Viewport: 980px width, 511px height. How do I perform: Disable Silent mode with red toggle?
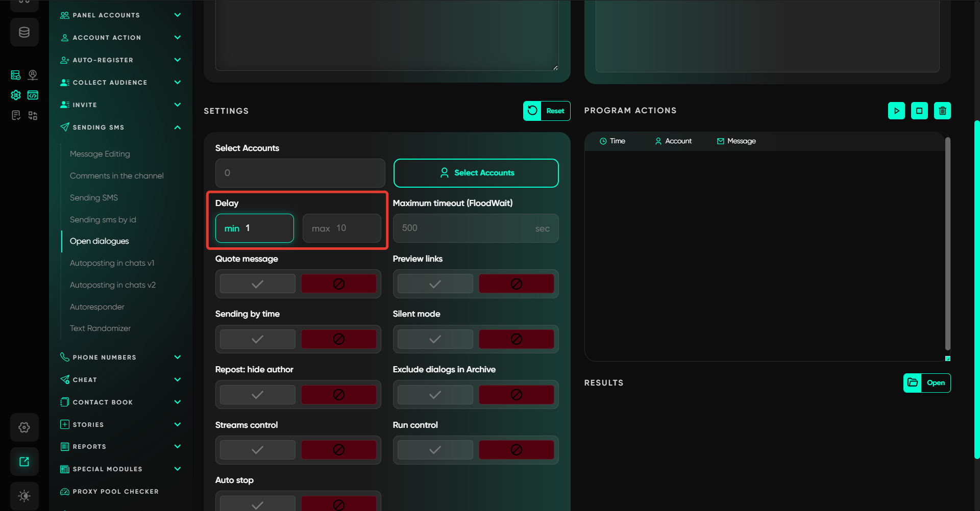tap(516, 339)
